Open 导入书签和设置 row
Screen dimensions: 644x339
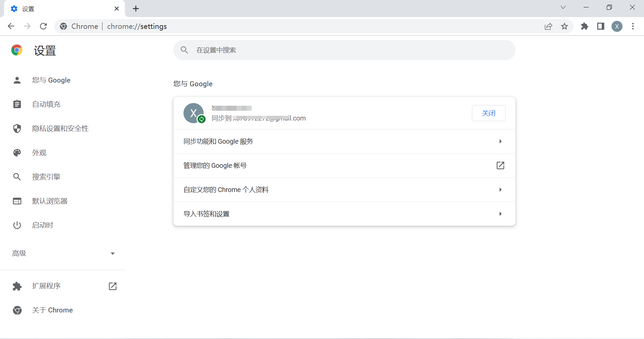click(x=344, y=214)
